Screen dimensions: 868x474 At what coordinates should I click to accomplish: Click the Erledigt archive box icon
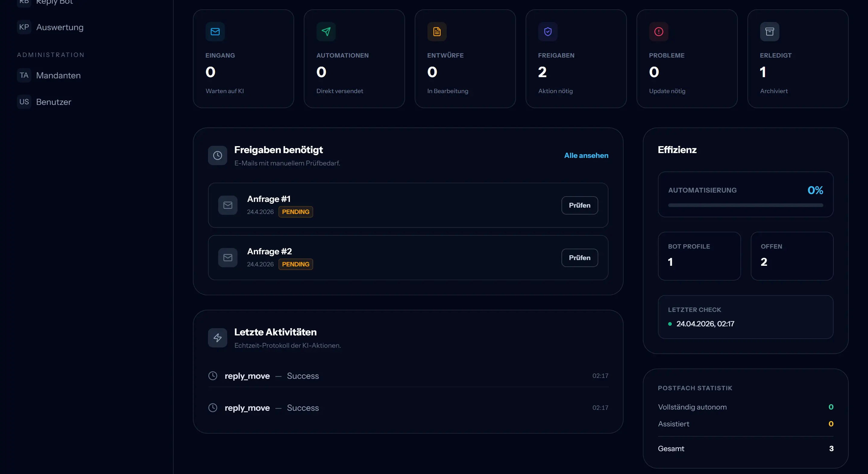(x=769, y=32)
